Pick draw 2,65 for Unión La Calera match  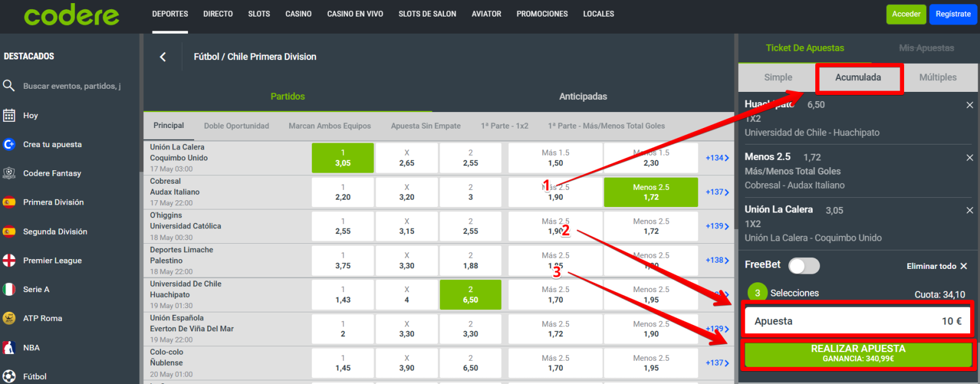coord(407,158)
